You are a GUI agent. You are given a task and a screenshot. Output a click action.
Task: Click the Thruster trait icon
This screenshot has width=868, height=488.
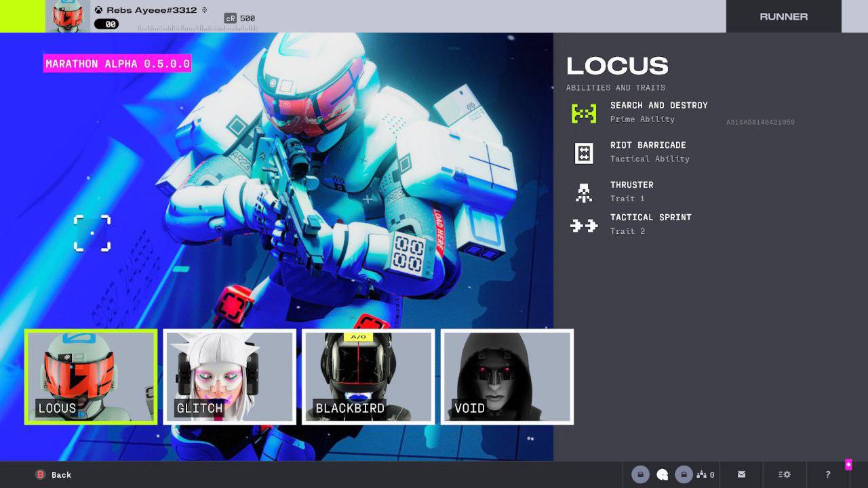(x=584, y=192)
